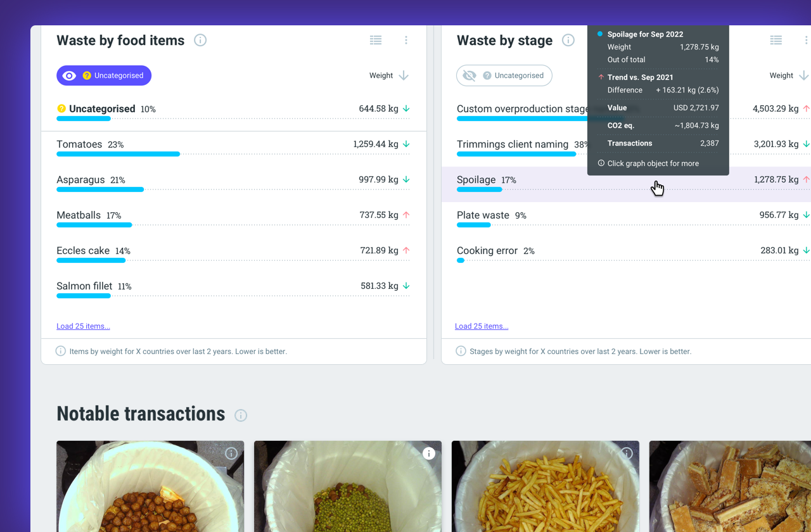Sort stages by Weight
This screenshot has width=811, height=532.
[x=788, y=75]
